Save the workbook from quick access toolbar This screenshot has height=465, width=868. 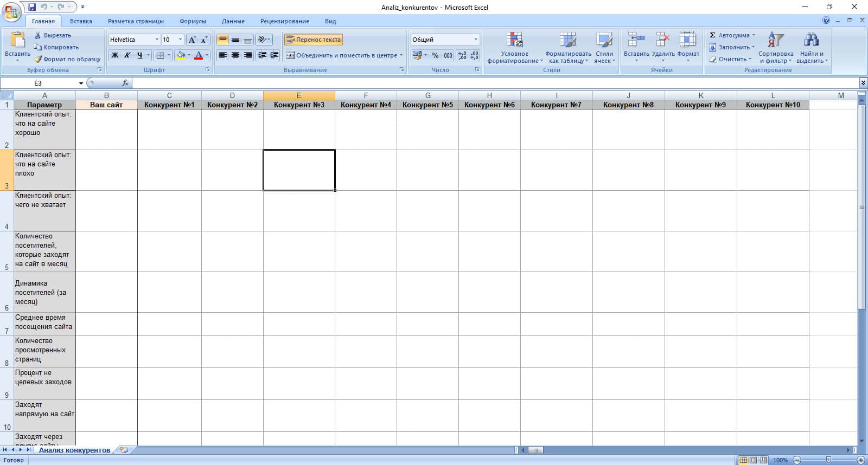coord(32,7)
